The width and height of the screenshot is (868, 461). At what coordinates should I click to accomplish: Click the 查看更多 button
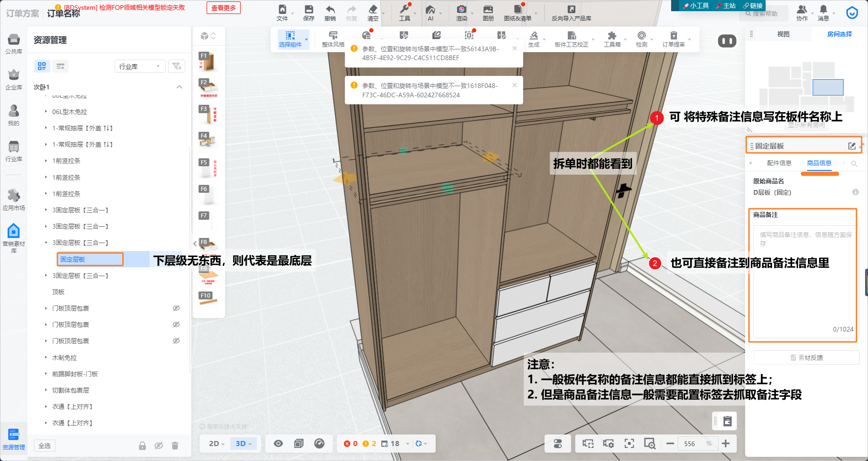click(x=223, y=8)
